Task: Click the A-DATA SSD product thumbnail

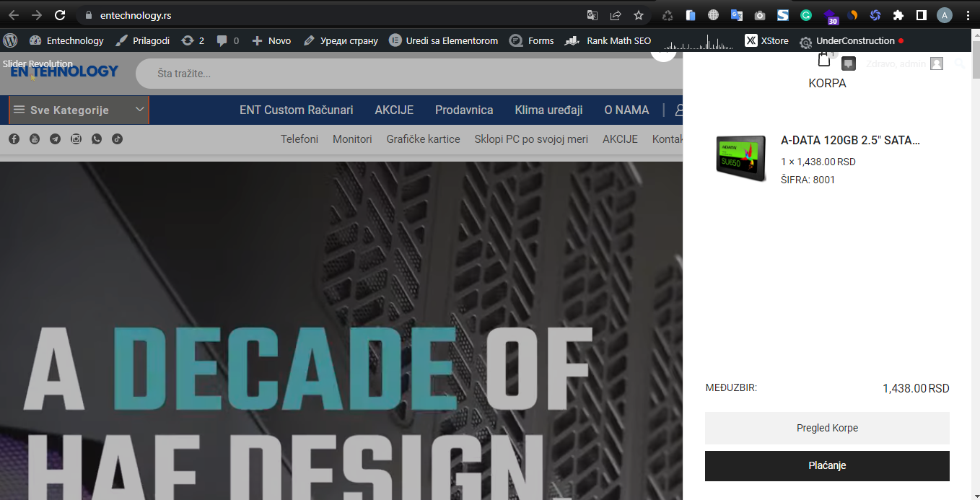Action: [x=740, y=158]
